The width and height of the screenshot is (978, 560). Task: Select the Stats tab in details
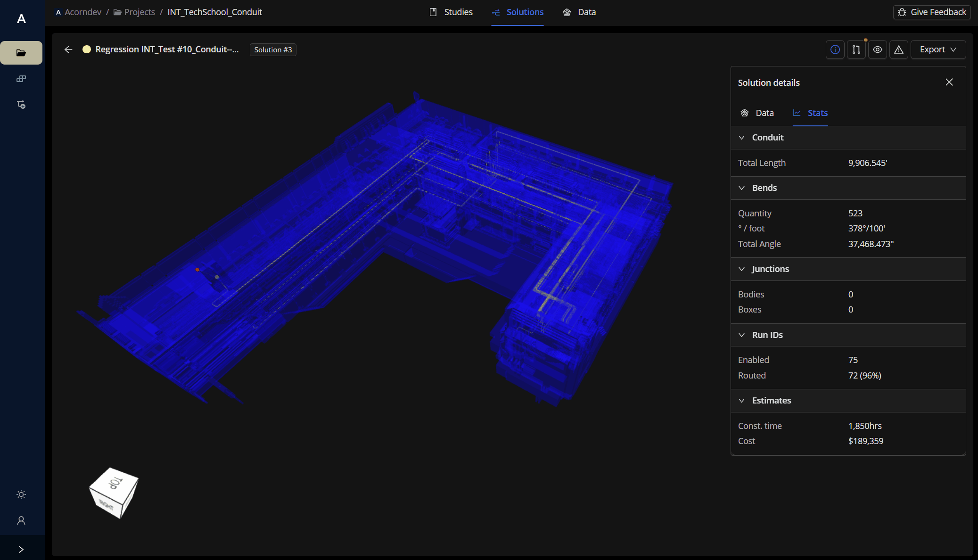[810, 113]
